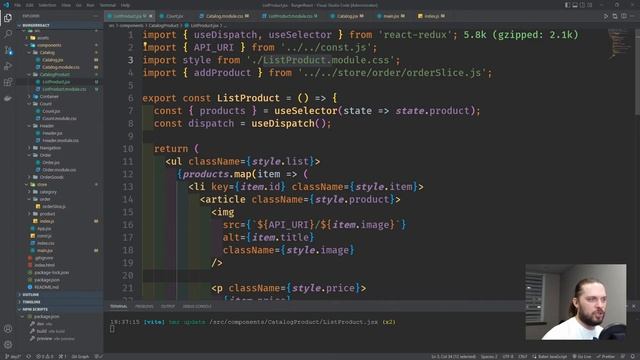The height and width of the screenshot is (360, 640).
Task: Click the Customize Layout icon
Action: 589,5
